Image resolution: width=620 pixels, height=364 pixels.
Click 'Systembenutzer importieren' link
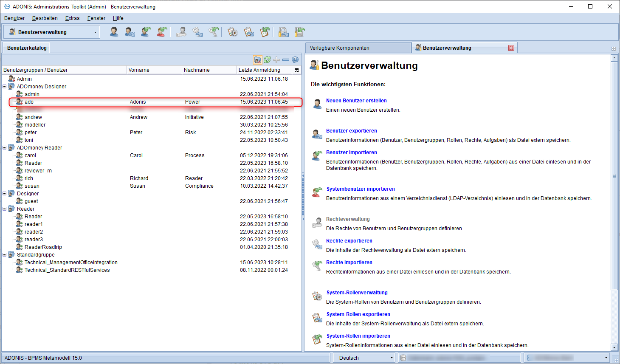pyautogui.click(x=361, y=189)
